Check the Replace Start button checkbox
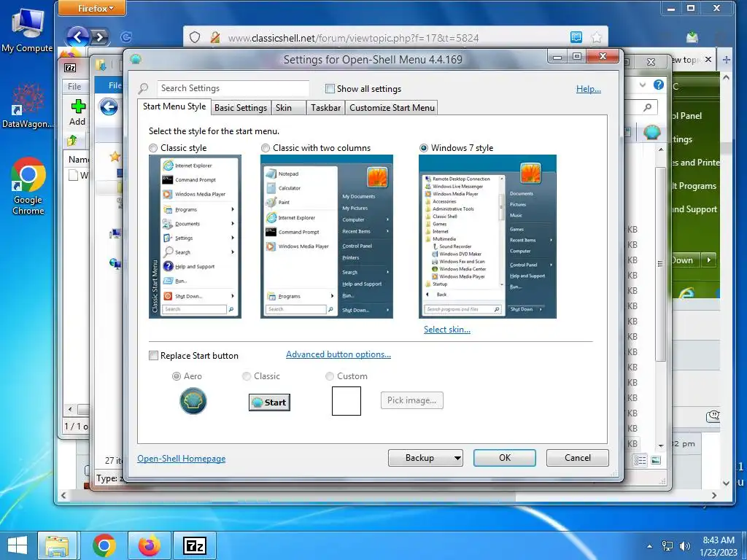The height and width of the screenshot is (560, 747). 153,356
